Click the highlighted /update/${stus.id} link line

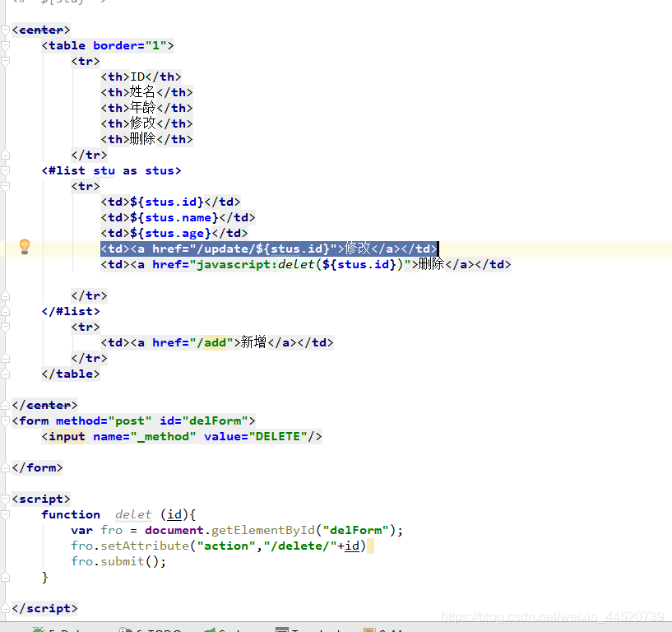[269, 249]
